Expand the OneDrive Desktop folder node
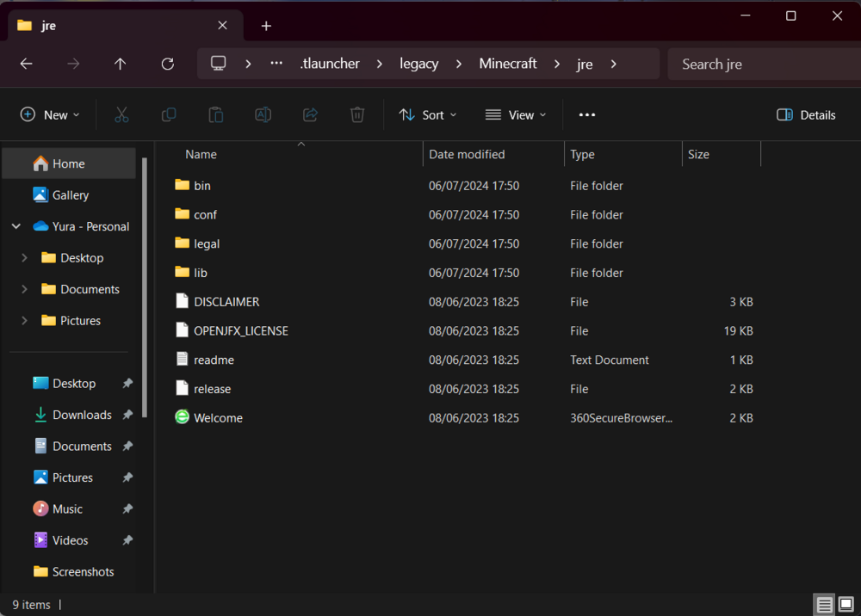This screenshot has height=616, width=861. (24, 257)
